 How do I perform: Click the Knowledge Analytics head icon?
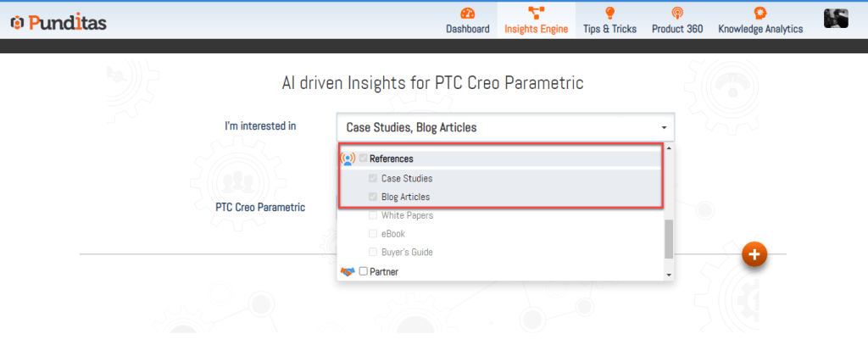click(x=760, y=13)
